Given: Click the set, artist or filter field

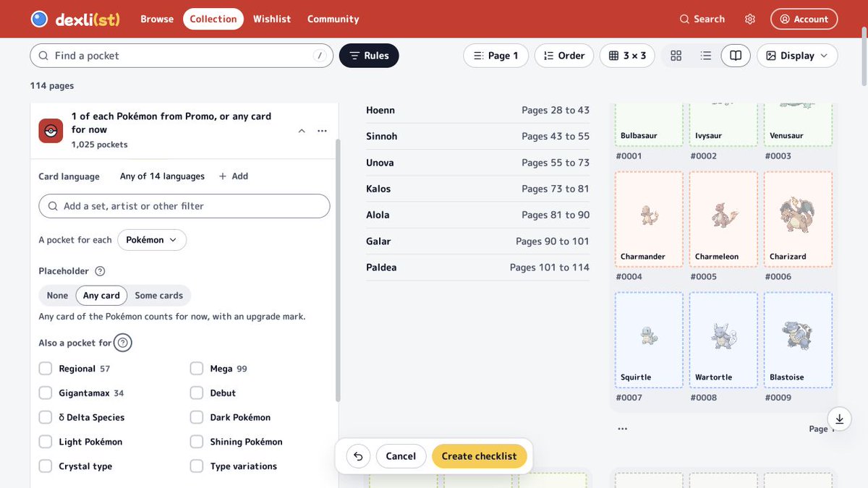Looking at the screenshot, I should click(x=184, y=206).
